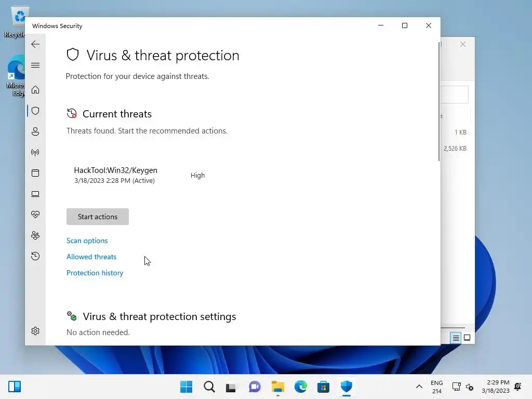Select the 1 KB file in background window
Screen dimensions: 532x399
(460, 132)
